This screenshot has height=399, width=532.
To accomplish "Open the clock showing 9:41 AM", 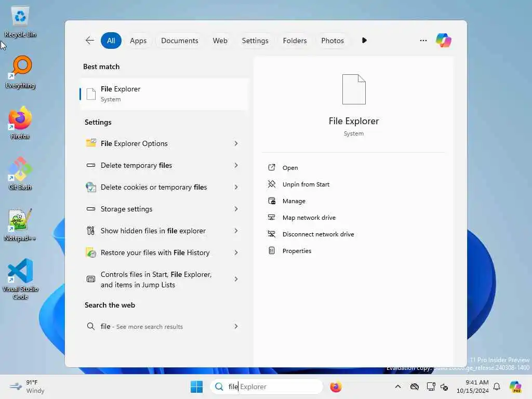I will (473, 387).
